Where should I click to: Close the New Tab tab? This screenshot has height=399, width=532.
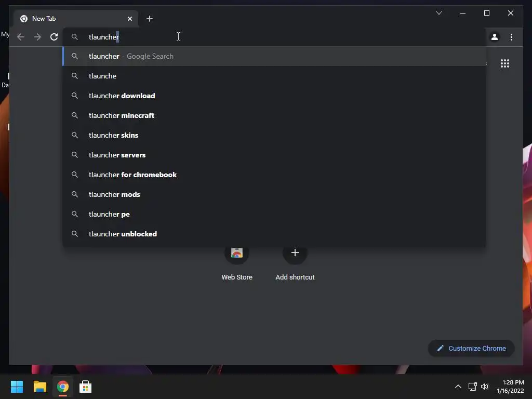(x=129, y=19)
